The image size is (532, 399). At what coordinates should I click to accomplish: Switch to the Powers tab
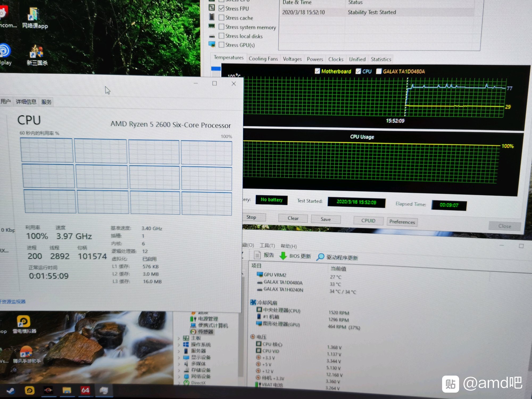click(x=315, y=59)
